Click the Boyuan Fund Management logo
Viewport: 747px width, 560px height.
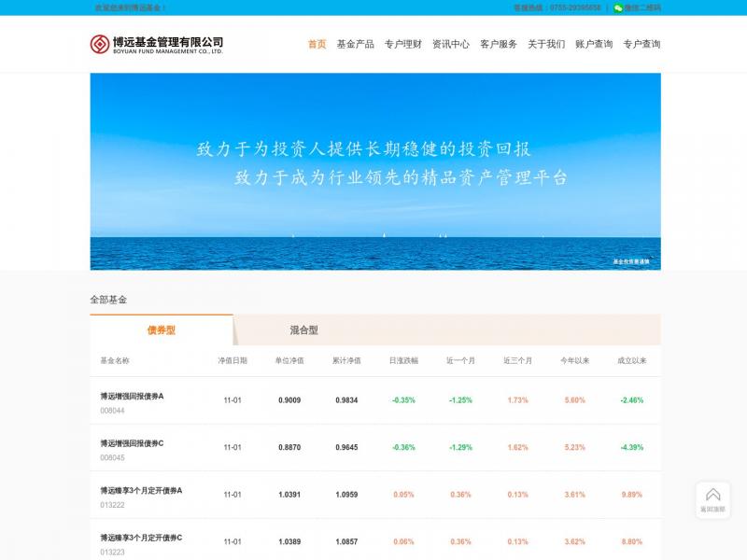pyautogui.click(x=156, y=44)
